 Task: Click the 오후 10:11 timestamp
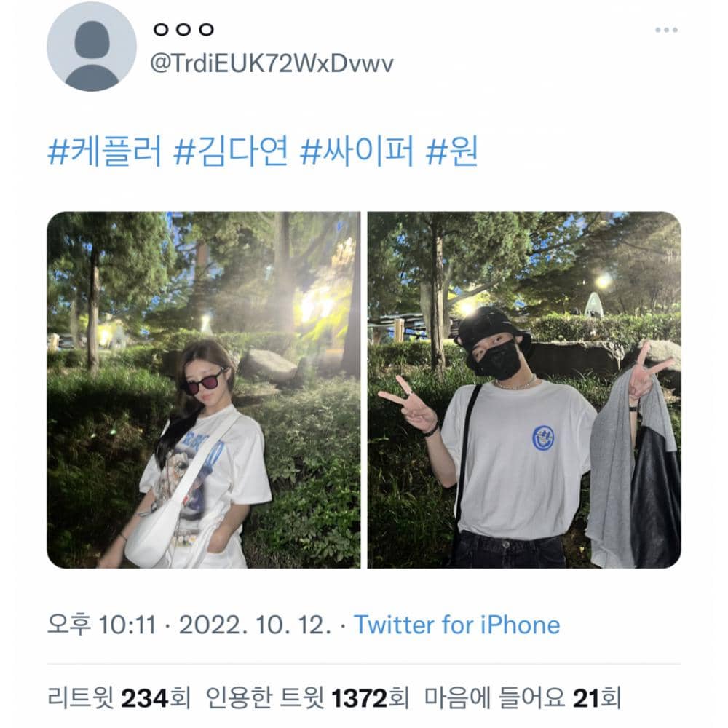[x=102, y=625]
